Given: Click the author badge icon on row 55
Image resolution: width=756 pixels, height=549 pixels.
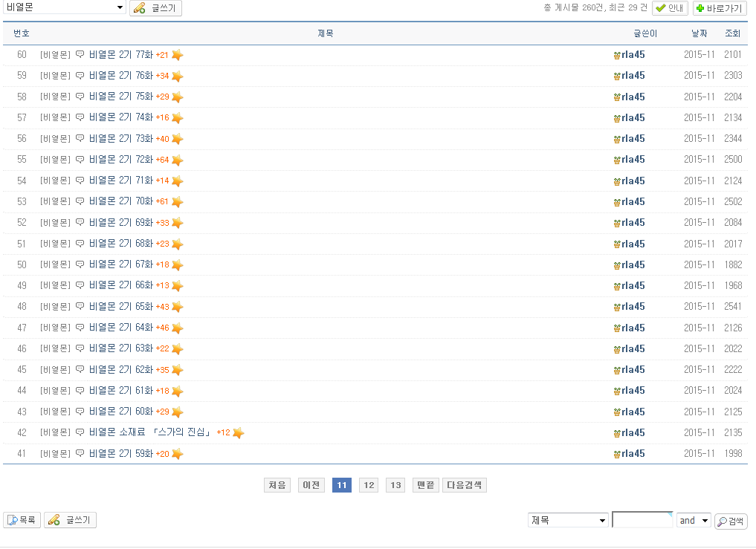Looking at the screenshot, I should 616,160.
